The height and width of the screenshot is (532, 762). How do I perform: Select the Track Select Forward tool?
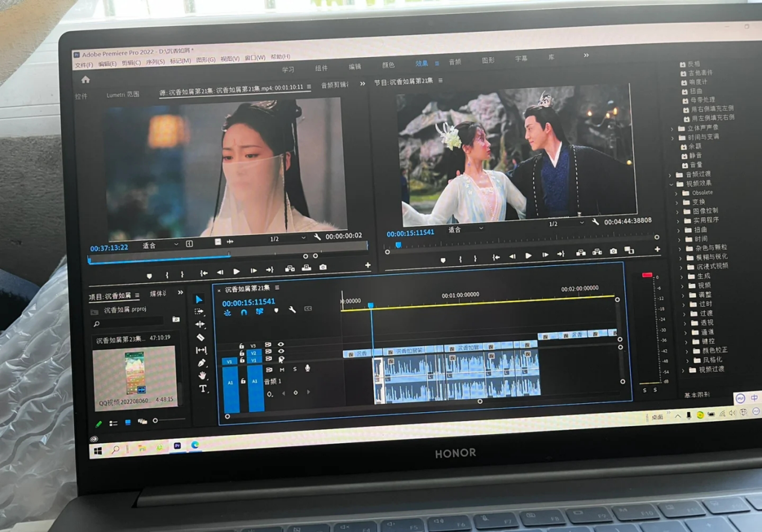coord(199,312)
